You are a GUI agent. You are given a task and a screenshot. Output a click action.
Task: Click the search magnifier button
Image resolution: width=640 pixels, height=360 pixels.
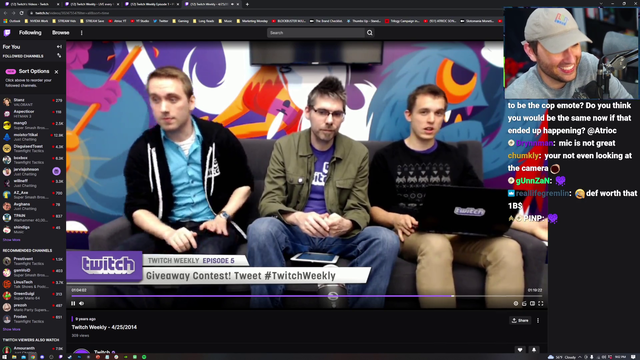[x=370, y=33]
